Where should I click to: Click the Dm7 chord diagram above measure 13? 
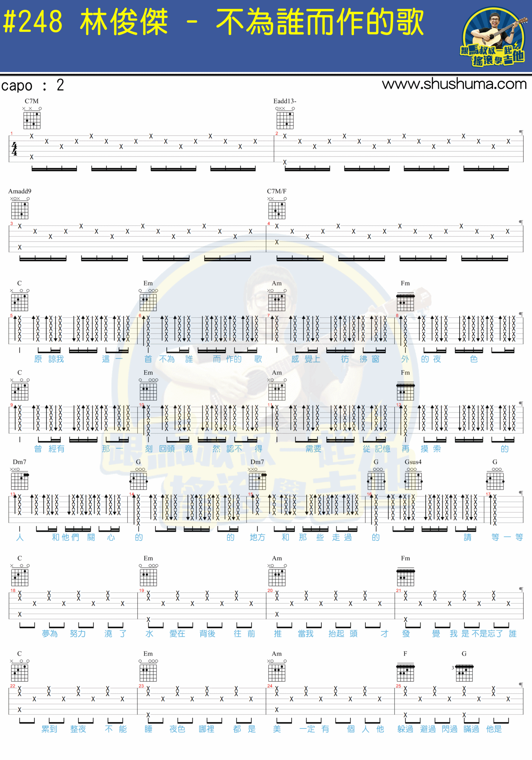click(20, 479)
